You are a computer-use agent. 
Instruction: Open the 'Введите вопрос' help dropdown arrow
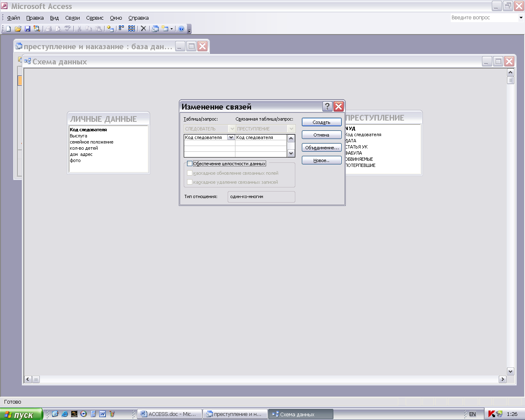(521, 18)
